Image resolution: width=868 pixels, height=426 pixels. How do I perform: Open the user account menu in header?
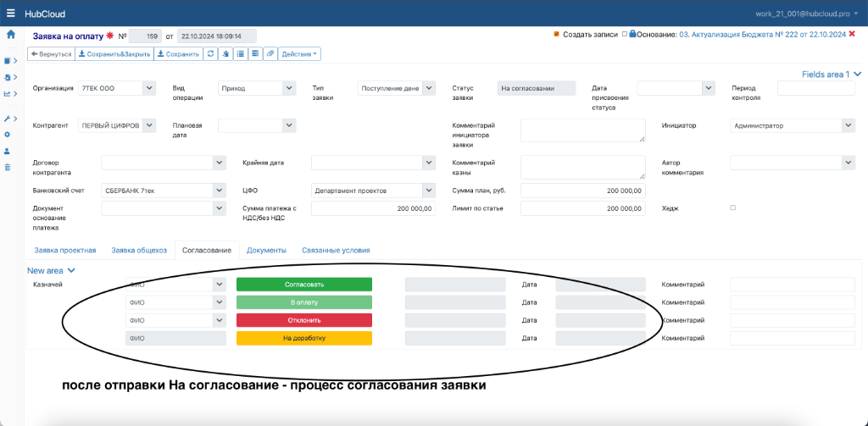click(808, 14)
